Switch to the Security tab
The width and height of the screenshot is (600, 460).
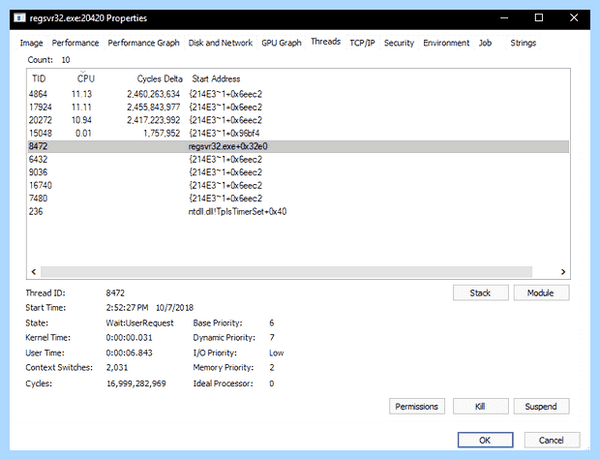399,43
